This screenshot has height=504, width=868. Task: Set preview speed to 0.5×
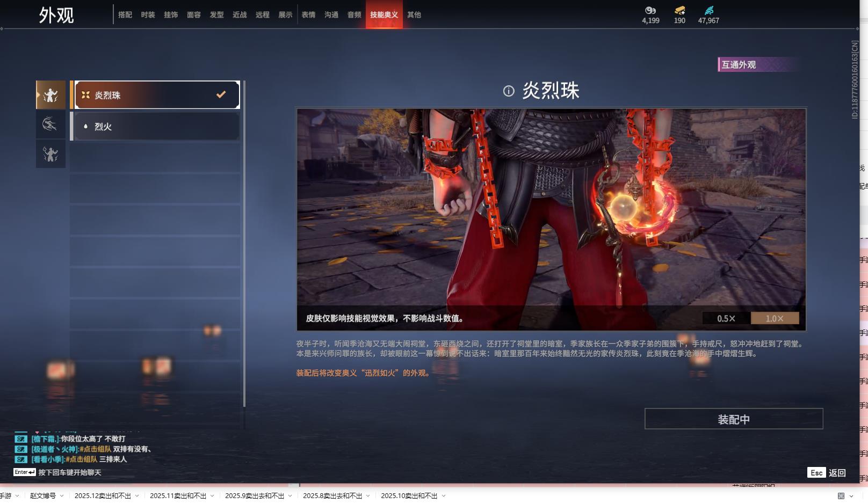pos(726,318)
